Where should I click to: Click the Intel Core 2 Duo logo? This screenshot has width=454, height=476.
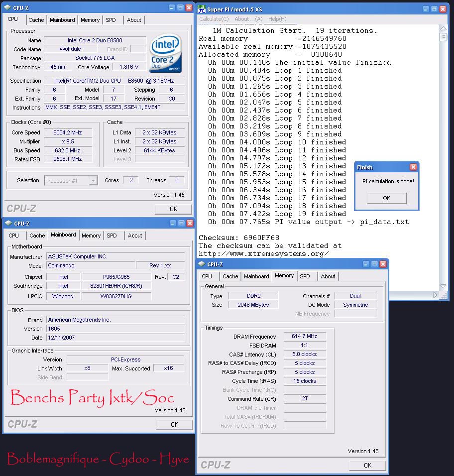tap(165, 53)
